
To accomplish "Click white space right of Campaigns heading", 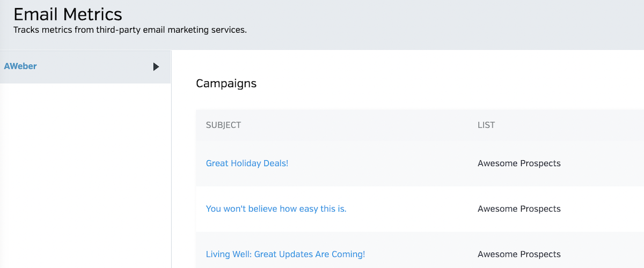I will (429, 84).
